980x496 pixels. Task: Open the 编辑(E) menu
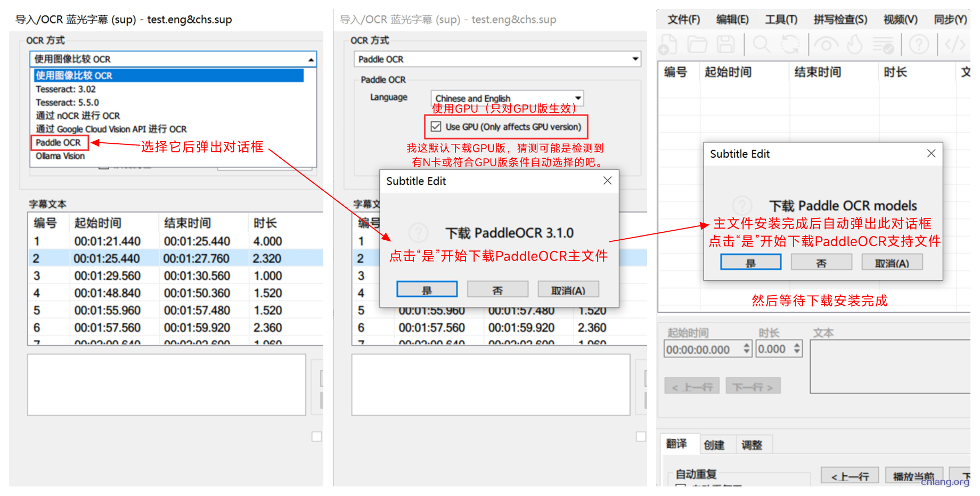tap(732, 20)
